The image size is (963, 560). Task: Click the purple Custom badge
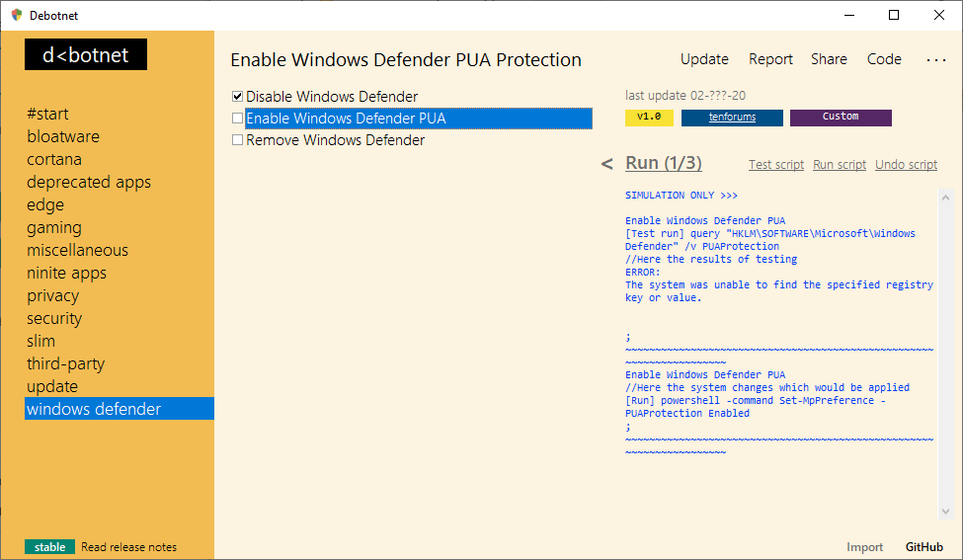(841, 118)
